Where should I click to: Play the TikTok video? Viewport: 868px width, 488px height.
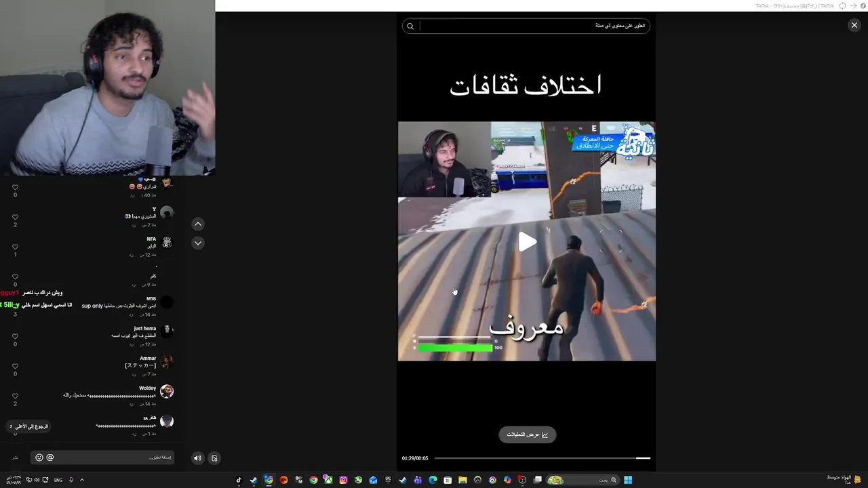click(x=527, y=242)
